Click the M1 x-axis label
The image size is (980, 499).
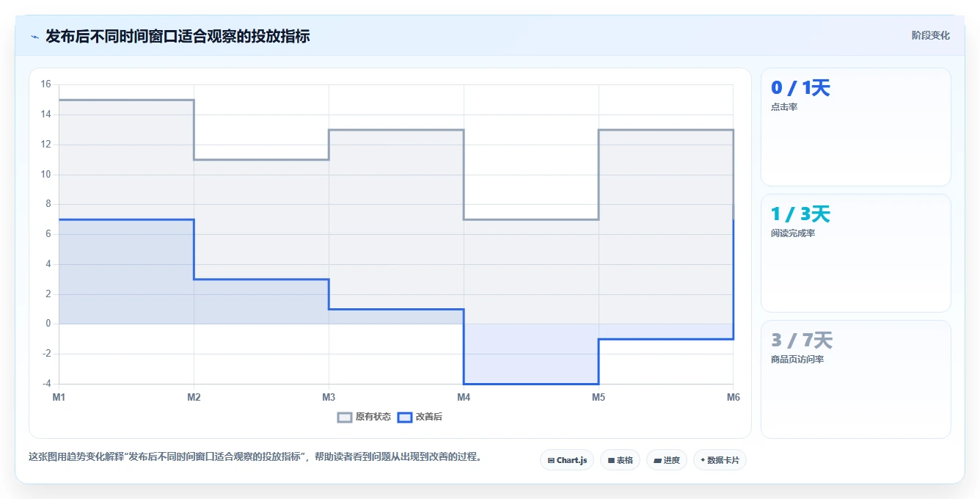59,397
